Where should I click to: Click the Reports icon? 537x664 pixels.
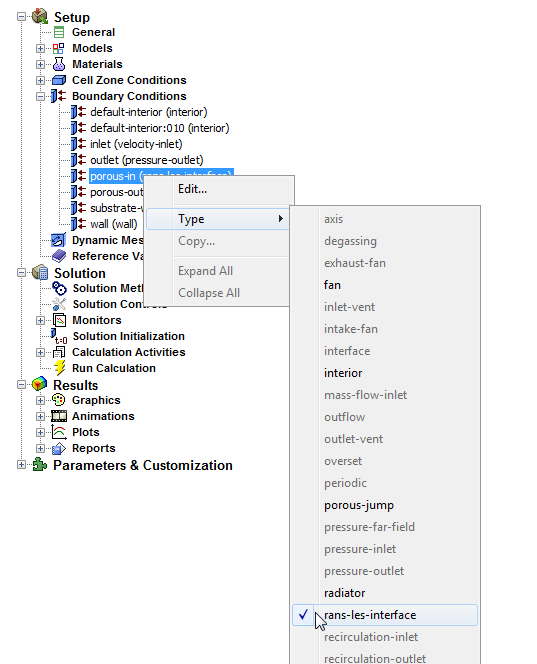[x=58, y=448]
